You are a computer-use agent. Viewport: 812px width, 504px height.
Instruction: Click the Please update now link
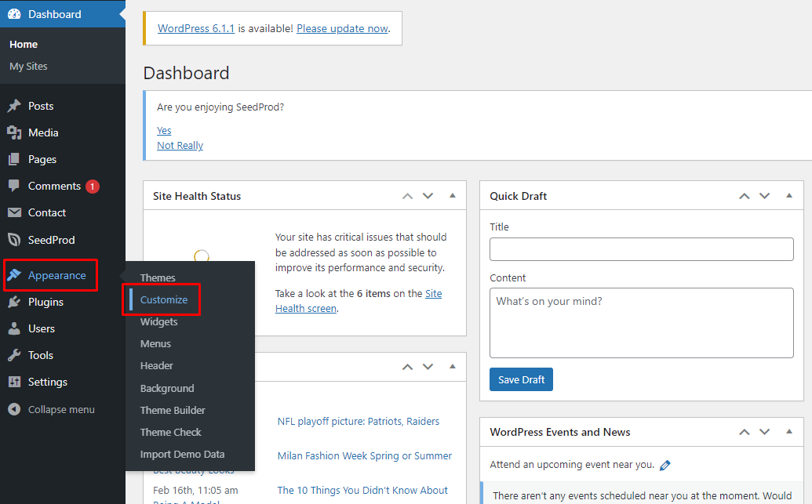tap(342, 28)
